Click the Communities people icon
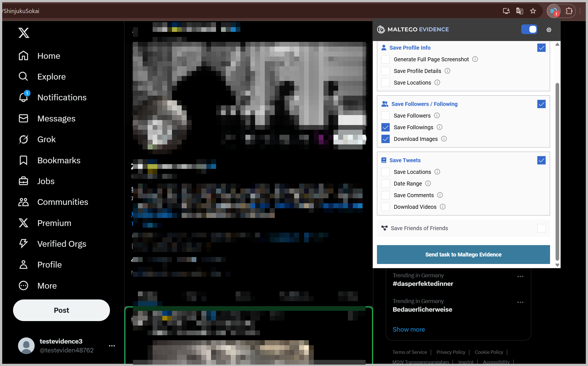Image resolution: width=588 pixels, height=366 pixels. click(24, 202)
